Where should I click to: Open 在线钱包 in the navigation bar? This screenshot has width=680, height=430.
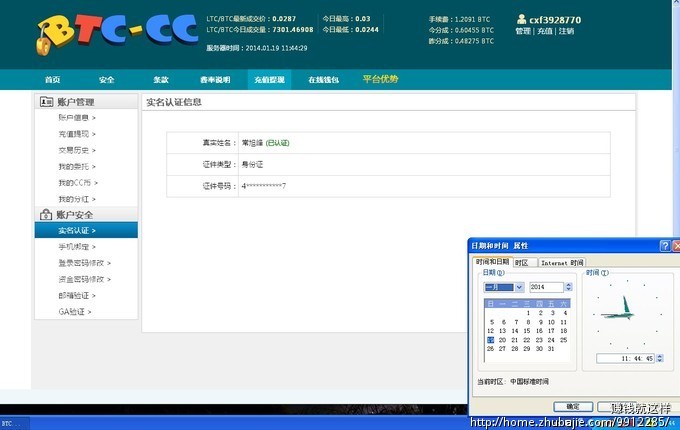pos(324,80)
